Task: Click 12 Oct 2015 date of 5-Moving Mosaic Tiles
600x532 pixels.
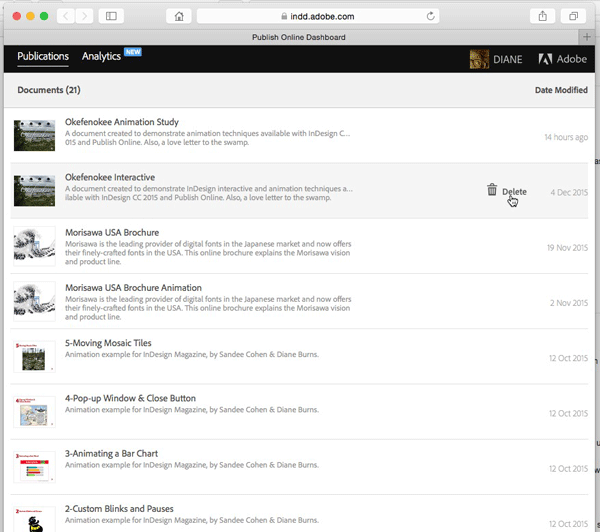Action: click(x=568, y=358)
